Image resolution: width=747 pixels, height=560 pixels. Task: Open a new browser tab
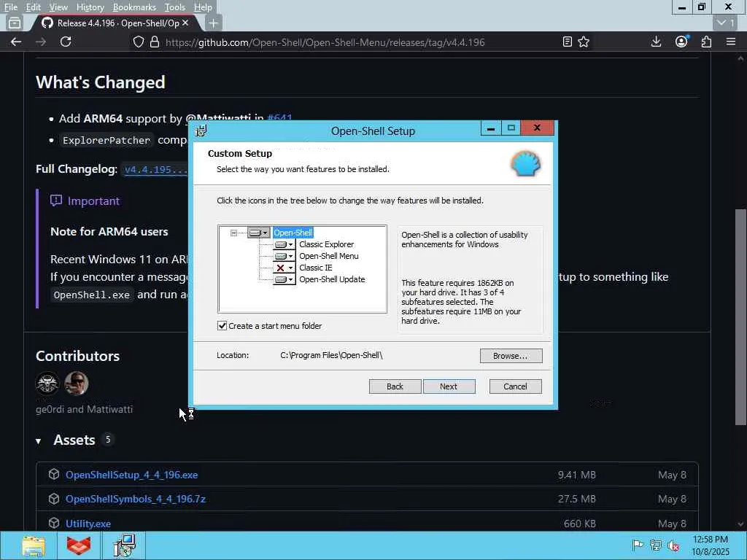(x=214, y=23)
